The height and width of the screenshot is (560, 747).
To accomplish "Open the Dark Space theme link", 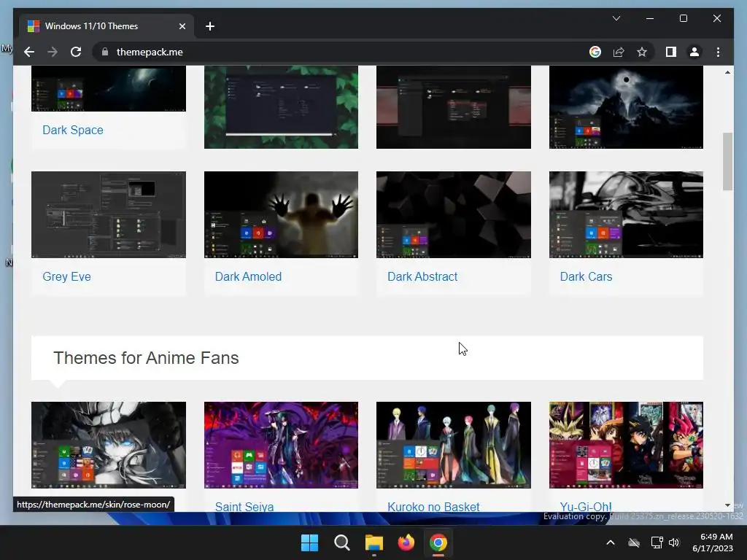I will coord(73,130).
